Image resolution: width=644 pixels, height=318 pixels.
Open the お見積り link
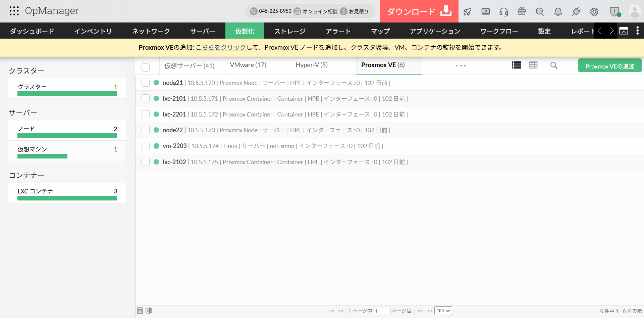point(355,11)
